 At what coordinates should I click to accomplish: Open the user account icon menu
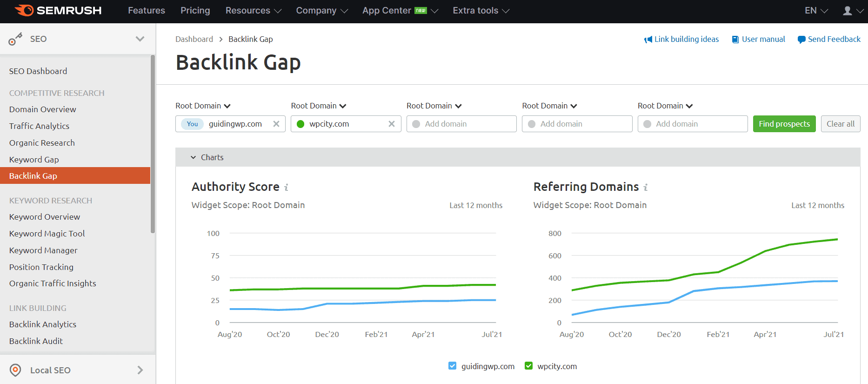point(848,11)
